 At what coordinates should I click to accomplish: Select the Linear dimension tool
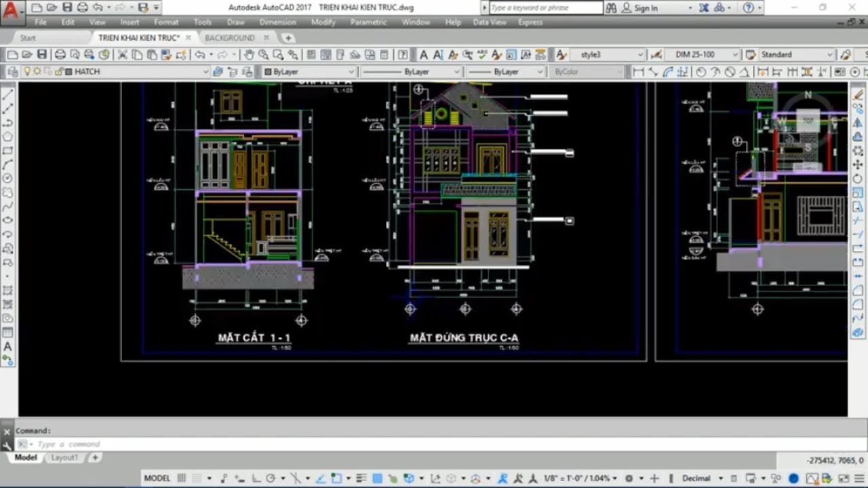point(638,71)
